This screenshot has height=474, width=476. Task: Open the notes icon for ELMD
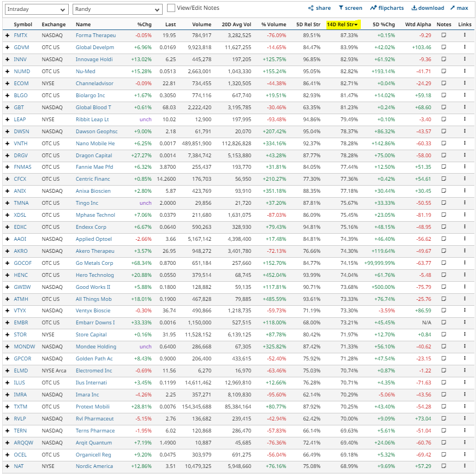click(443, 370)
